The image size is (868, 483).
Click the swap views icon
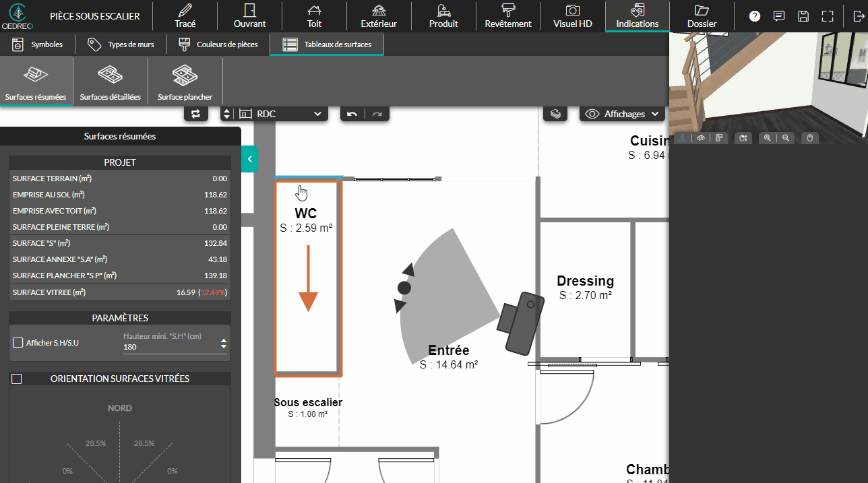(x=195, y=114)
